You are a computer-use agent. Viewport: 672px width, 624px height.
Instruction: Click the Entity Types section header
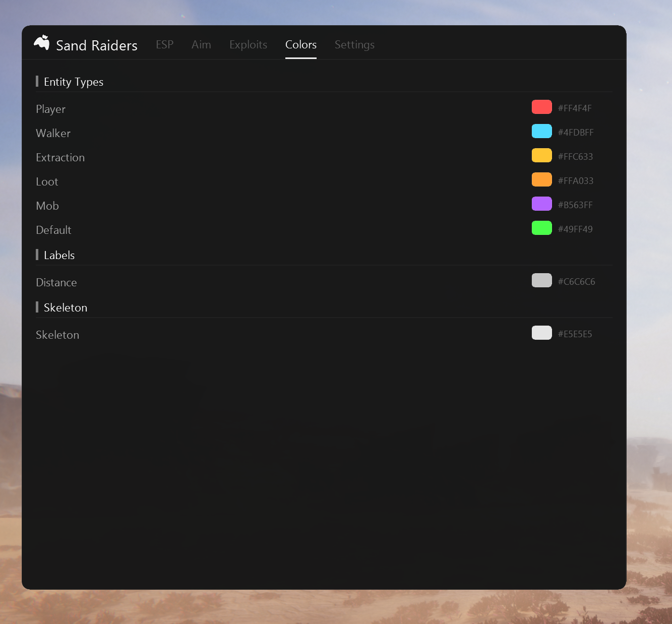[x=74, y=82]
